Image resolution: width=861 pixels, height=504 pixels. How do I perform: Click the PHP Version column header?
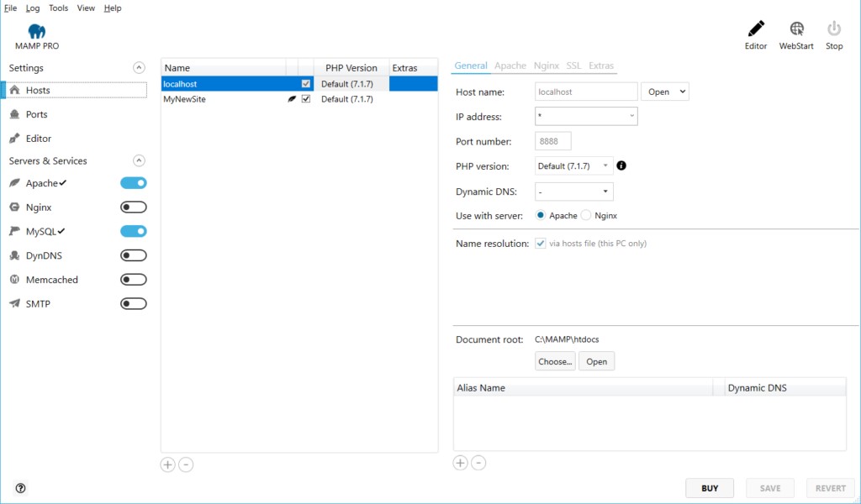pyautogui.click(x=351, y=68)
